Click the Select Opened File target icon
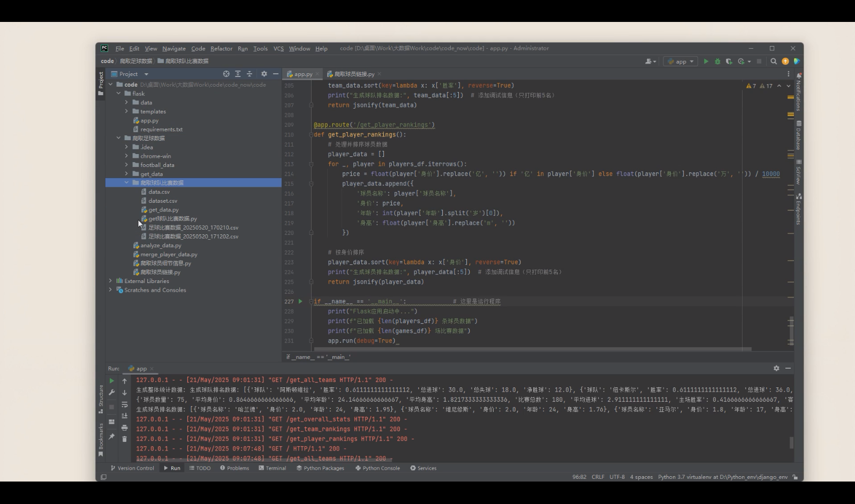Screen dimensions: 855x504 (x=226, y=74)
